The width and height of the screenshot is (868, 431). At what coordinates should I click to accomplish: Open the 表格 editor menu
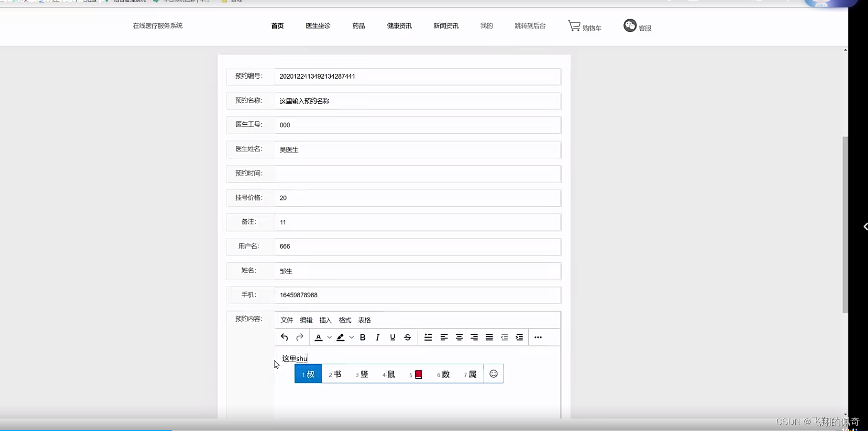[364, 320]
